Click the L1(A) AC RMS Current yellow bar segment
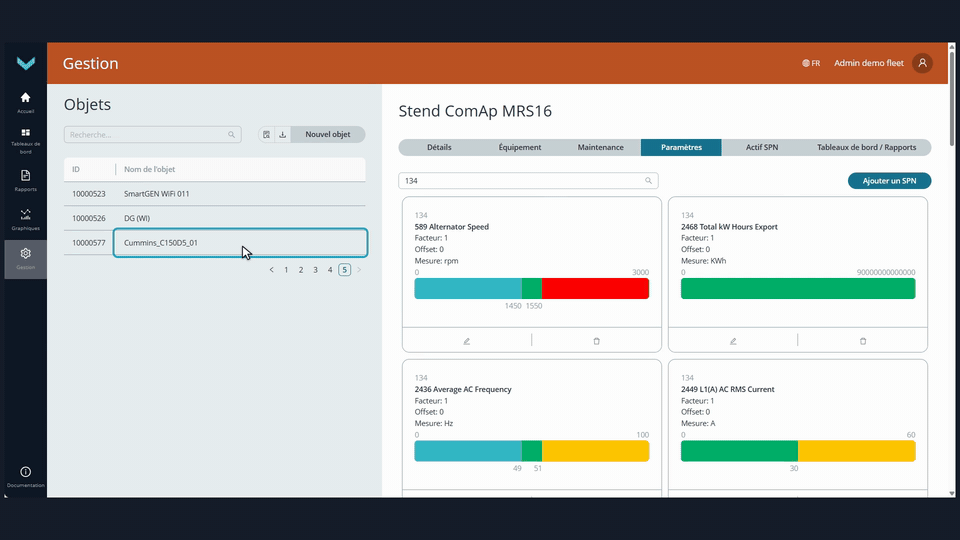 pos(857,451)
